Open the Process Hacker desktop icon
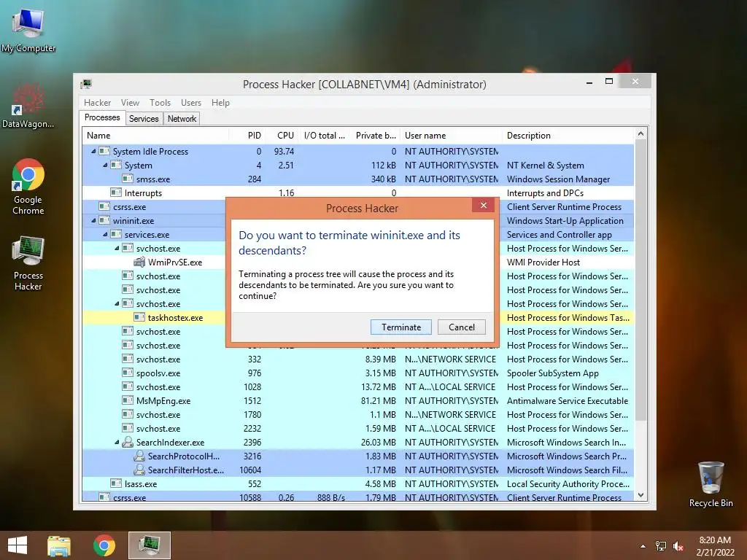Viewport: 747px width, 560px height. (x=28, y=262)
